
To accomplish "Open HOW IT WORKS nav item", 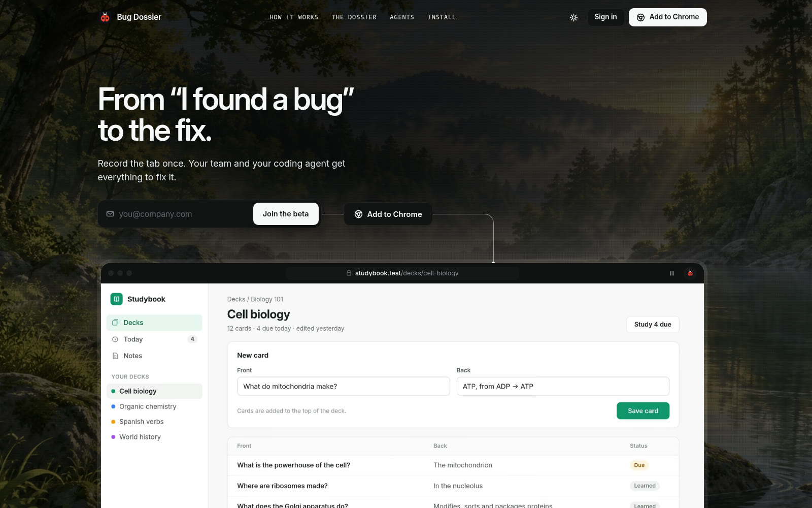I will [294, 17].
